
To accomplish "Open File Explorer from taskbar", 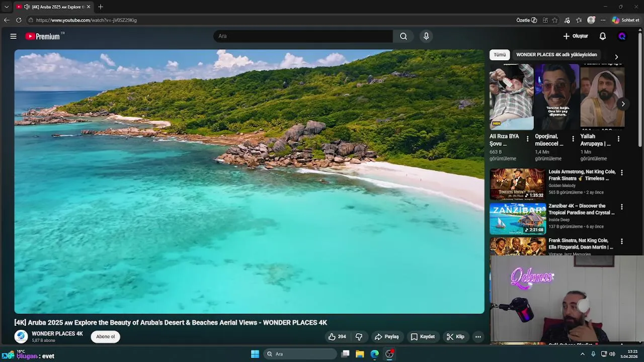I will (x=360, y=354).
